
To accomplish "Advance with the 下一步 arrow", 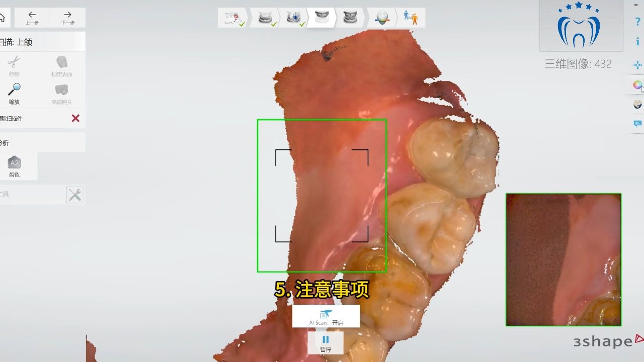I will (67, 18).
